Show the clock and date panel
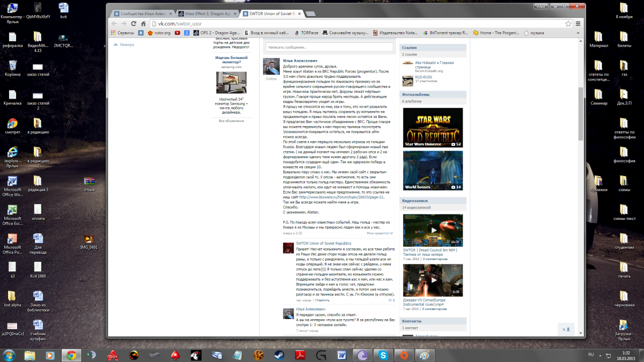 (x=626, y=355)
